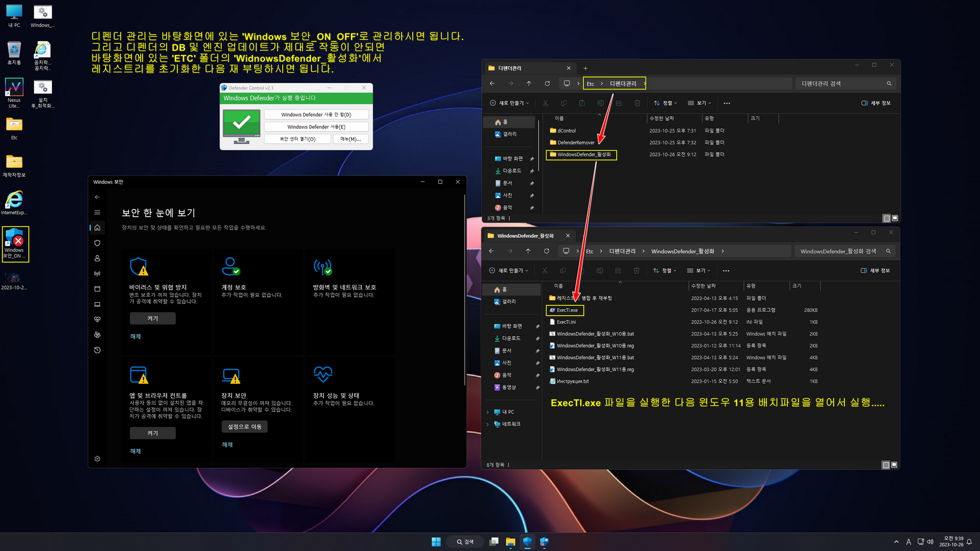Viewport: 980px width, 551px height.
Task: Open 바이러스 및 위협 방지 shield tile
Action: [x=139, y=267]
